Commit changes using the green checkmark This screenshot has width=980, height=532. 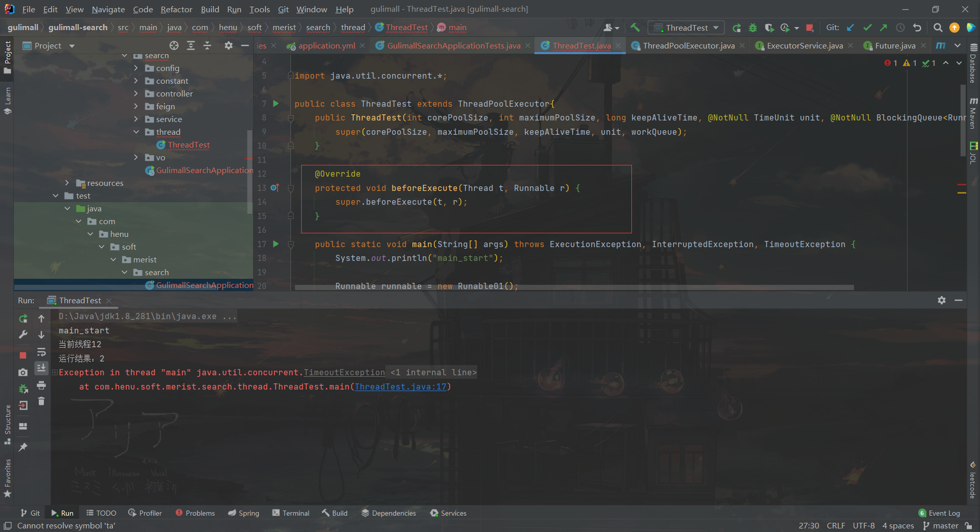(x=867, y=28)
